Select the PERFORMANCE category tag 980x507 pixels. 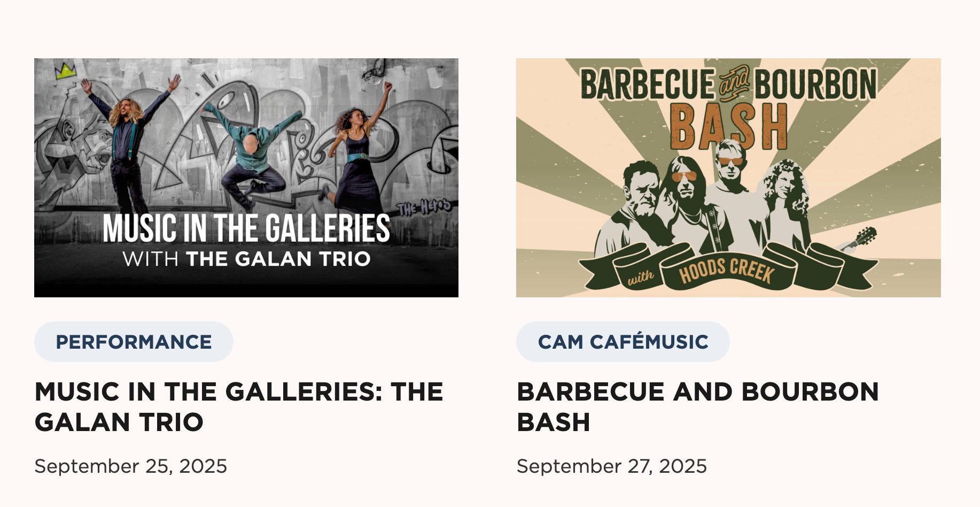(x=134, y=342)
